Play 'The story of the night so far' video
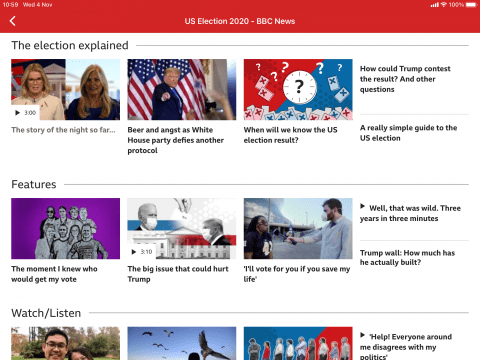 (x=25, y=113)
